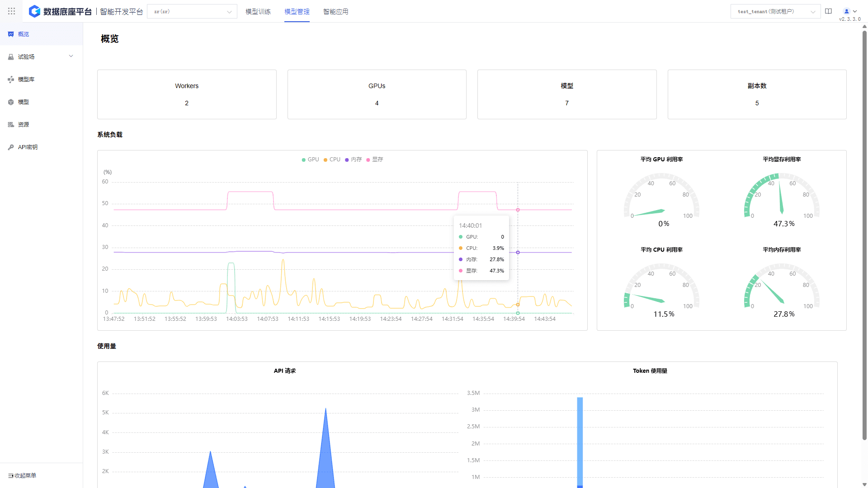Click the 模型 cube sidebar icon
This screenshot has width=868, height=488.
click(x=11, y=102)
